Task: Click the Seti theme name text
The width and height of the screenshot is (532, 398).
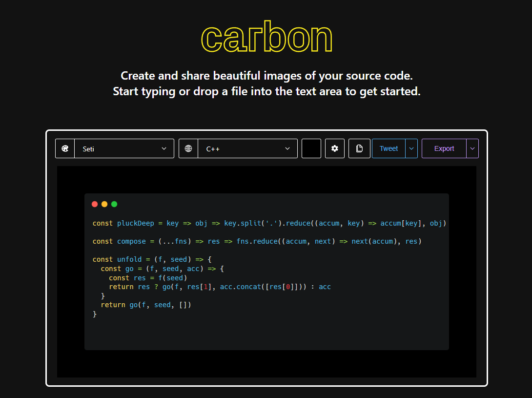Action: pyautogui.click(x=88, y=149)
